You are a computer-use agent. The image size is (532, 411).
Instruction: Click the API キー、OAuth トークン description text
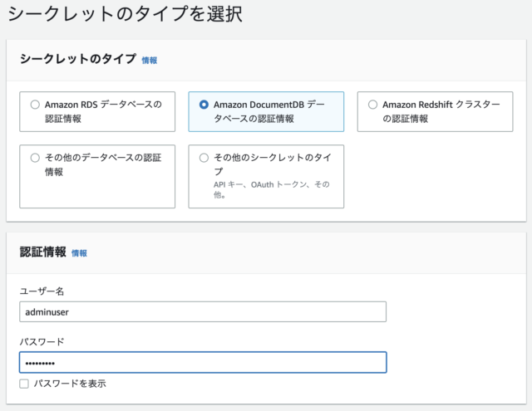tap(272, 189)
